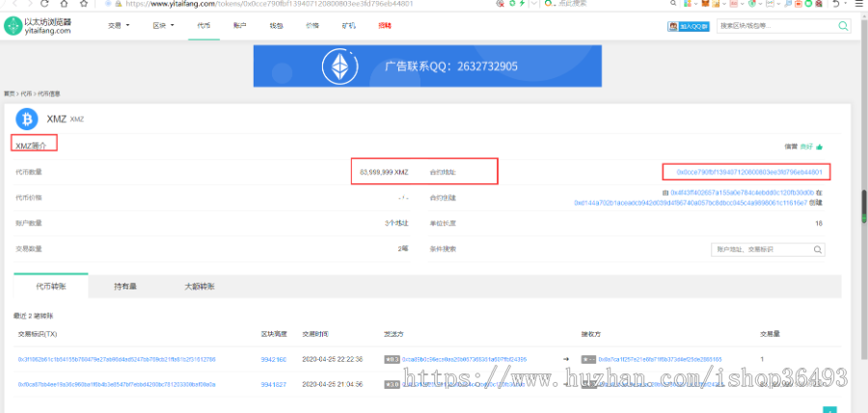The image size is (868, 413).
Task: Open the red 招聘 navigation item
Action: pyautogui.click(x=384, y=25)
